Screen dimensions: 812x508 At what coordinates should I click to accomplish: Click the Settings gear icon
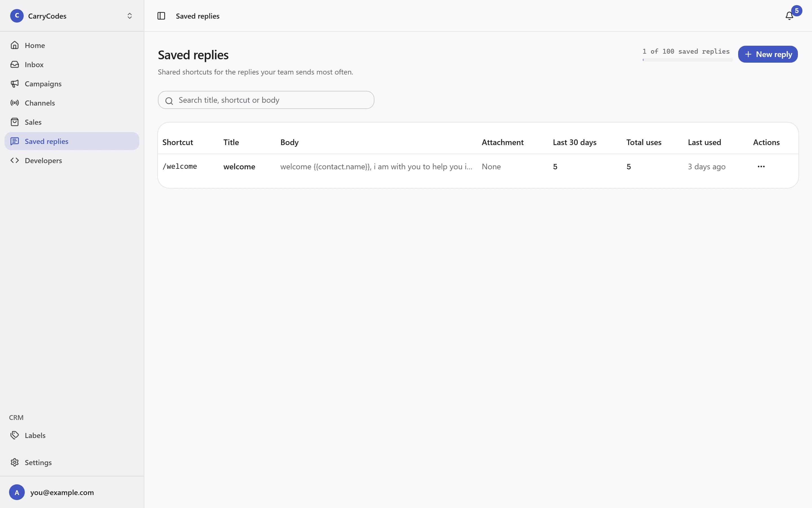point(14,462)
